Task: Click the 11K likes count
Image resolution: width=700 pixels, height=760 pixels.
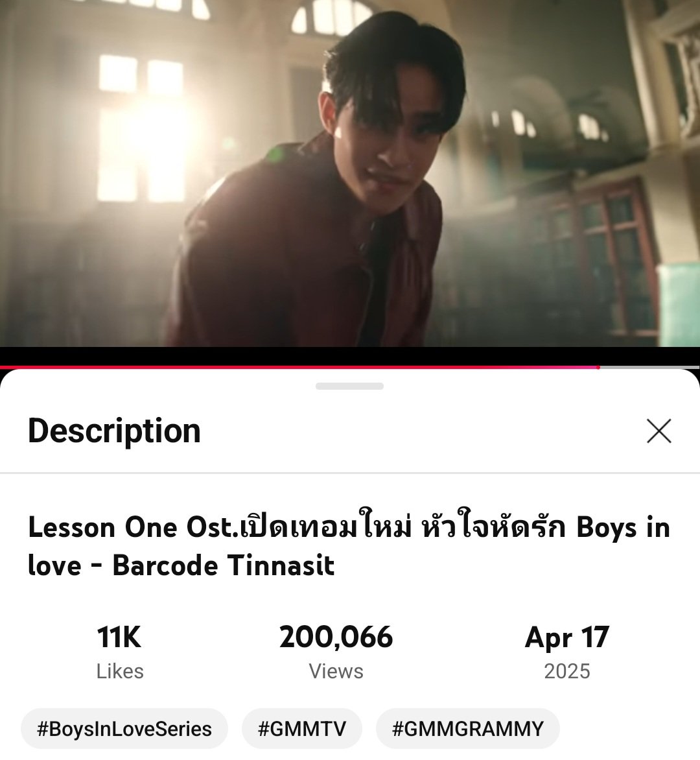Action: (x=119, y=637)
